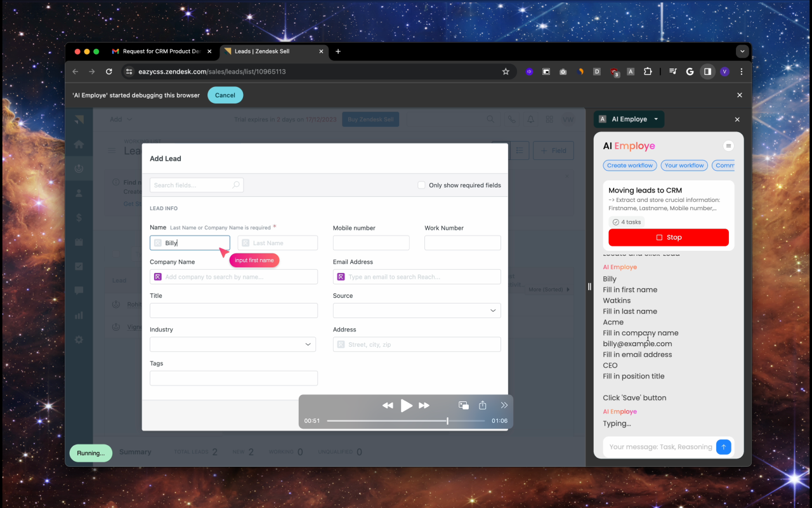
Task: Fast-forward the video recording
Action: click(x=424, y=405)
